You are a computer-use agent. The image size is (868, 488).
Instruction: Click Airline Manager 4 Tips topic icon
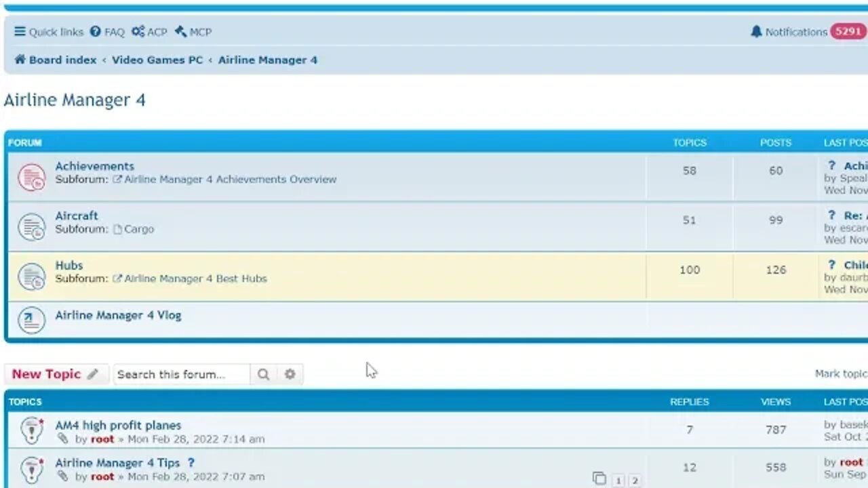click(x=31, y=469)
